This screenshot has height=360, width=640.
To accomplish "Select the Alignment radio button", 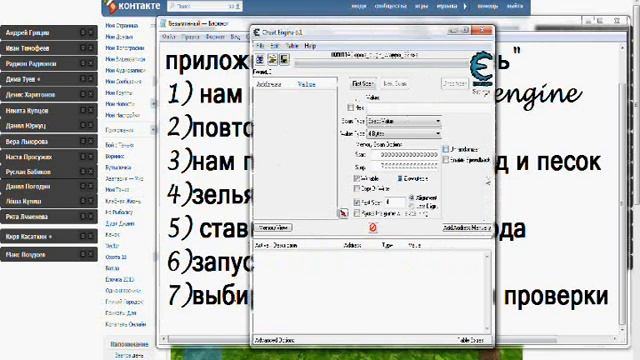I will (x=411, y=198).
